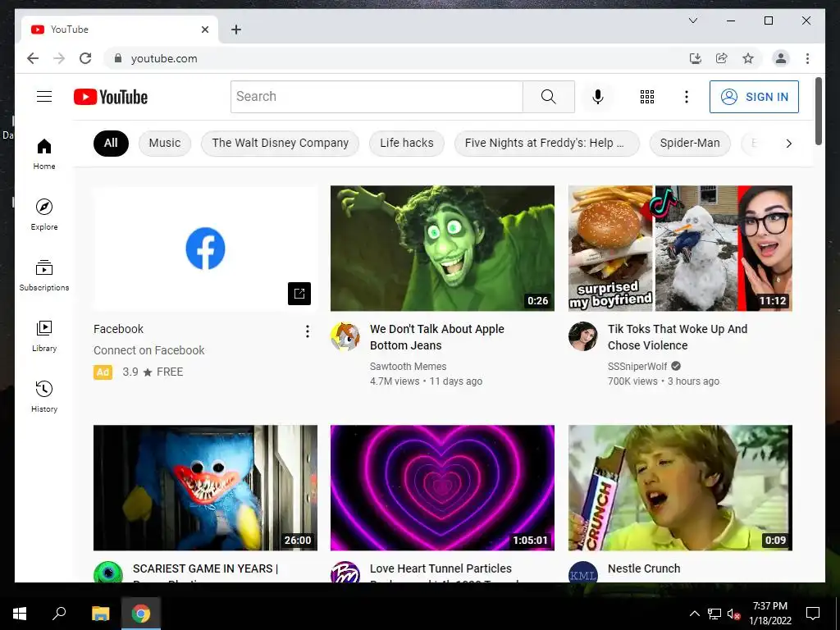This screenshot has height=630, width=840.
Task: Open Sawtooth Memes channel avatar
Action: tap(345, 336)
